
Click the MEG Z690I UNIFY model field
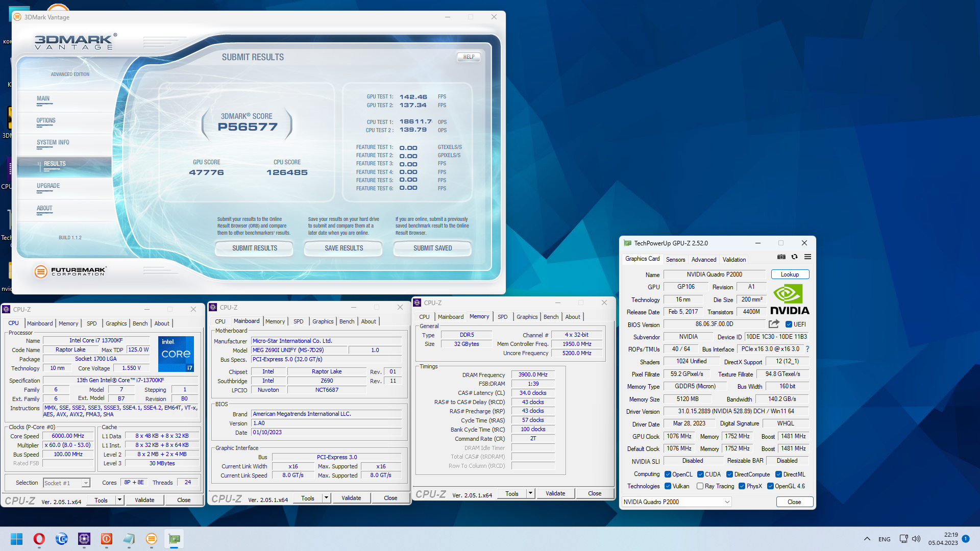(x=299, y=350)
